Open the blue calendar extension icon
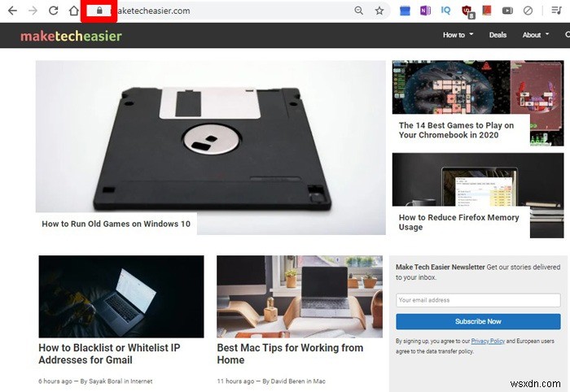This screenshot has width=570, height=392. point(405,11)
